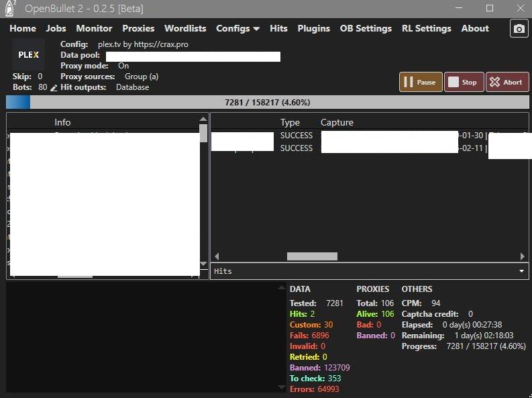532x398 pixels.
Task: Open the Hits page in navigation bar
Action: 278,28
